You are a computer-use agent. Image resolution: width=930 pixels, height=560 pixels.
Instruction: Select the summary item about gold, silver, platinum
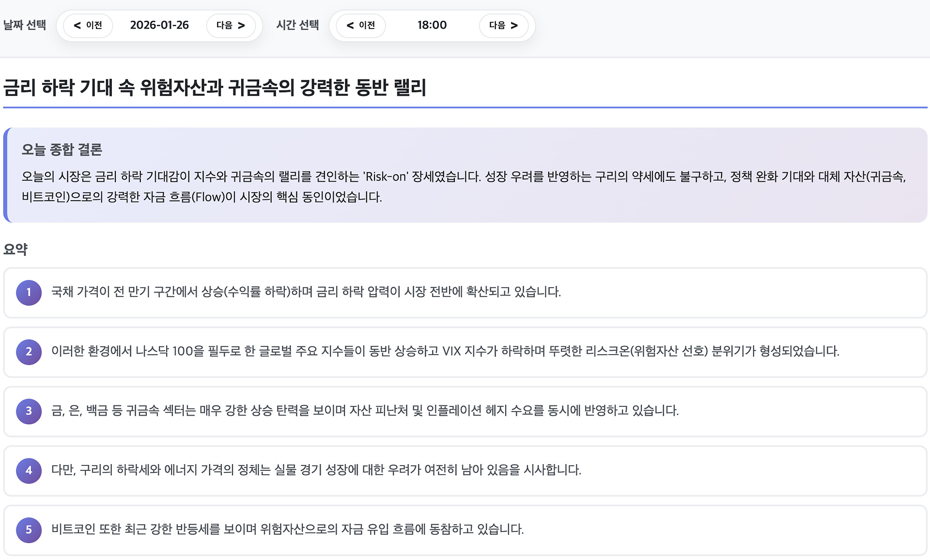(365, 411)
